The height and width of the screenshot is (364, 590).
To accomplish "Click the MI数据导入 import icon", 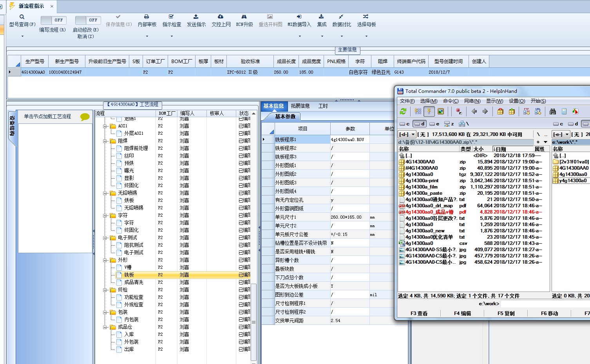I will coord(299,17).
